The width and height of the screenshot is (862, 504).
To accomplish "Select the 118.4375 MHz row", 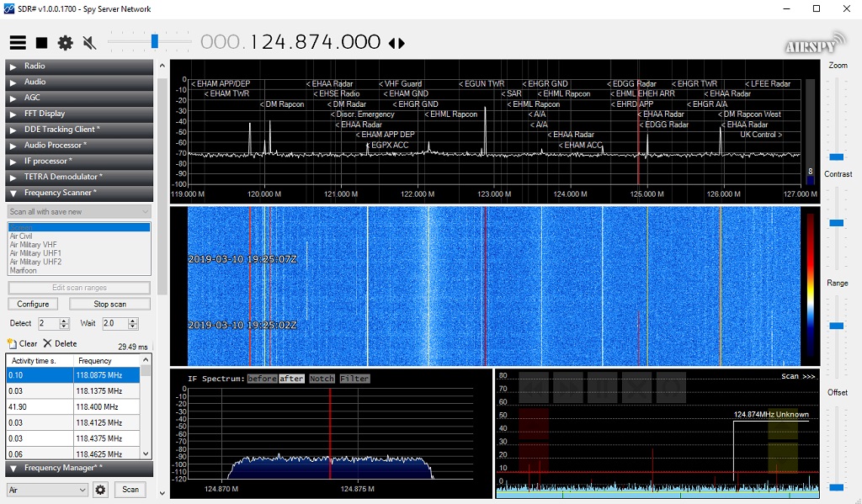I will (x=73, y=439).
